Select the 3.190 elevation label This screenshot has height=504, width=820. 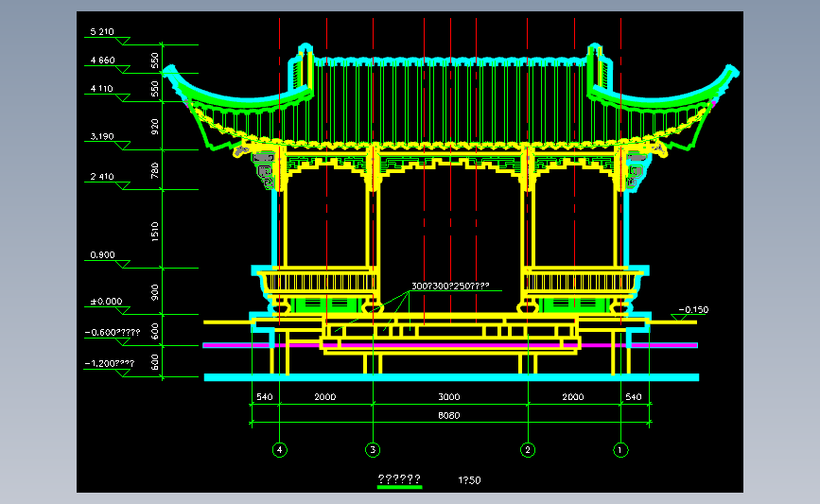coord(102,136)
